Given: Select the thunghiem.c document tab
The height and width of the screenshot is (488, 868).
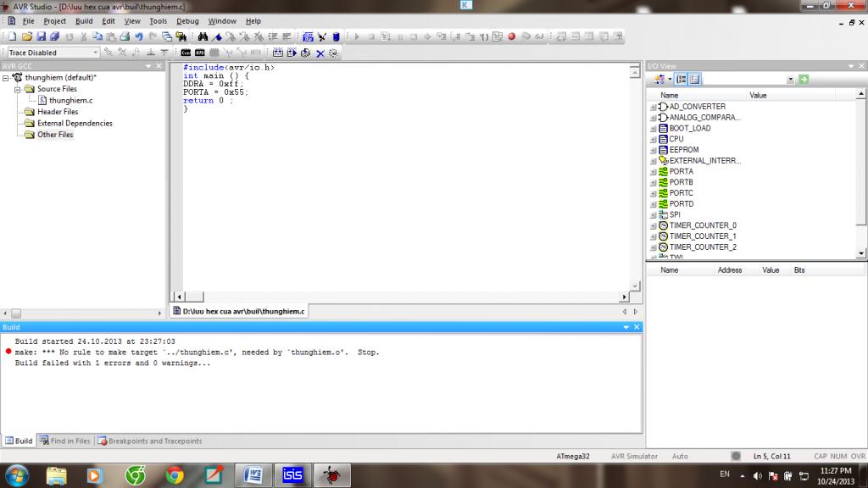Looking at the screenshot, I should click(238, 312).
